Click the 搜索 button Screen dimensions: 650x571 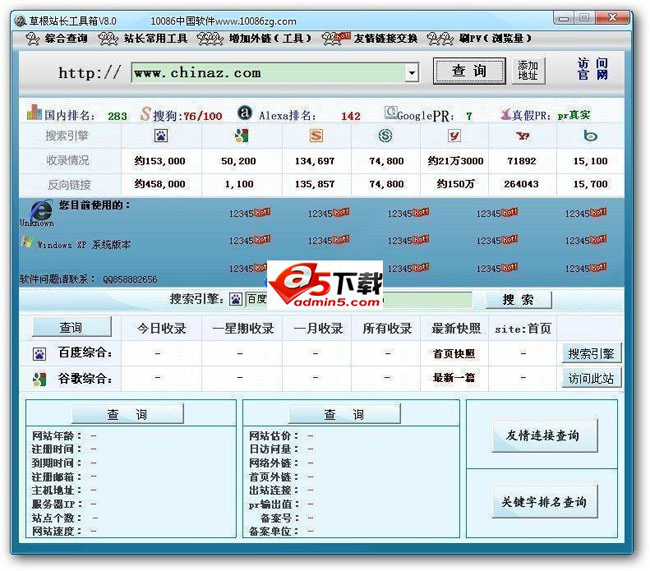pyautogui.click(x=518, y=300)
